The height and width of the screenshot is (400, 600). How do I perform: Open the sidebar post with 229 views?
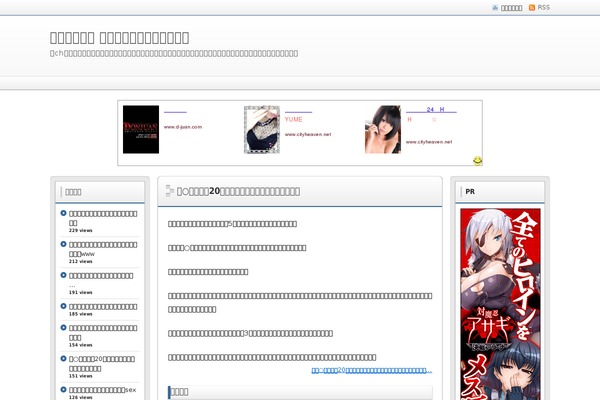tap(103, 218)
